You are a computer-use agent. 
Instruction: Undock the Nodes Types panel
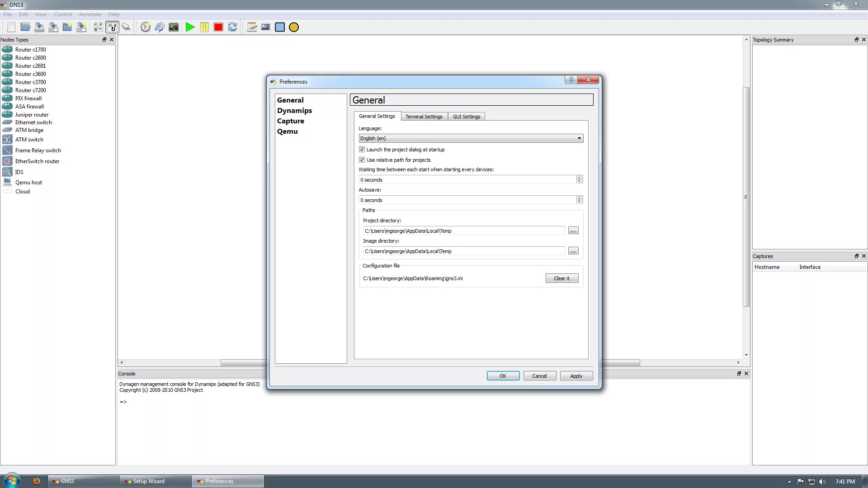coord(104,40)
